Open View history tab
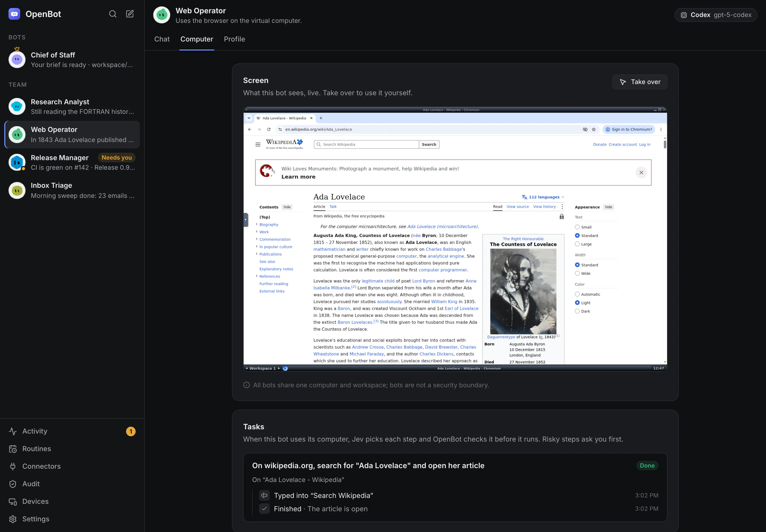766x532 pixels. (544, 207)
